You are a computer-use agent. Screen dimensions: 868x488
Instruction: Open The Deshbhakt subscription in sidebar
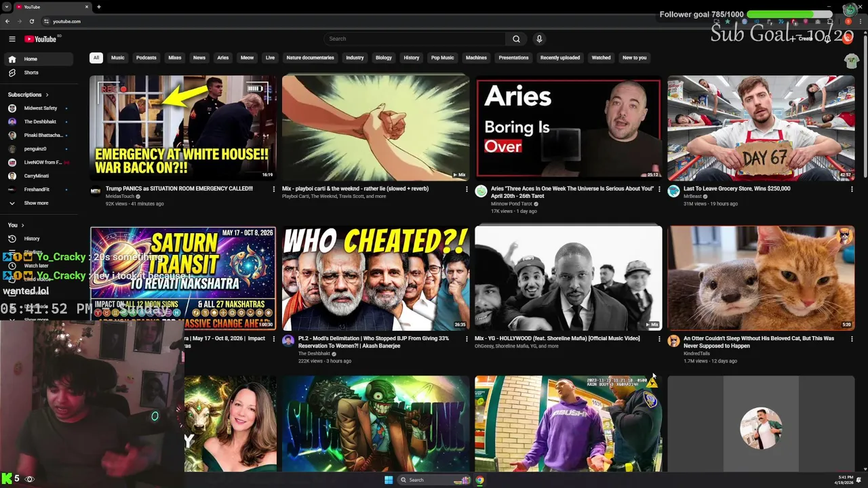[x=39, y=122]
